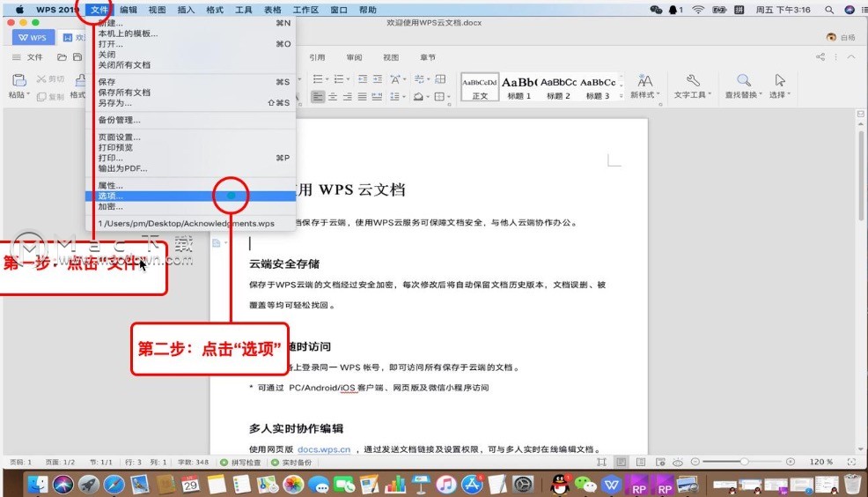Click the borders grid icon

pyautogui.click(x=439, y=97)
